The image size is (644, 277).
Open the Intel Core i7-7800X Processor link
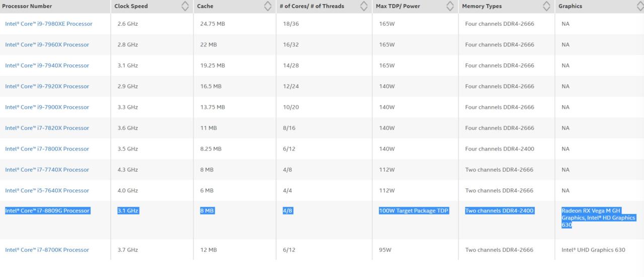click(47, 149)
